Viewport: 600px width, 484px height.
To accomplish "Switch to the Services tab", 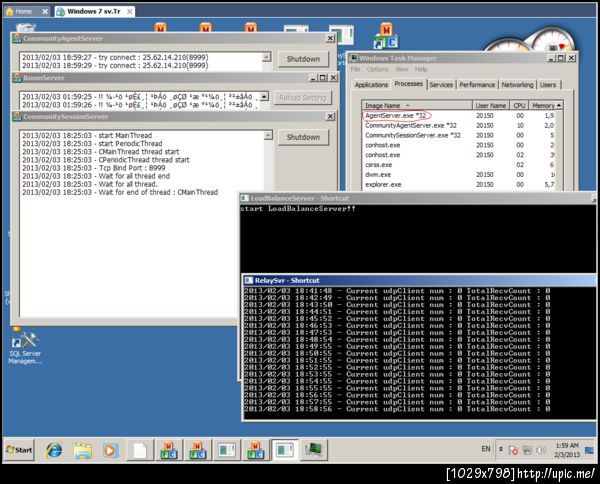I will [441, 85].
